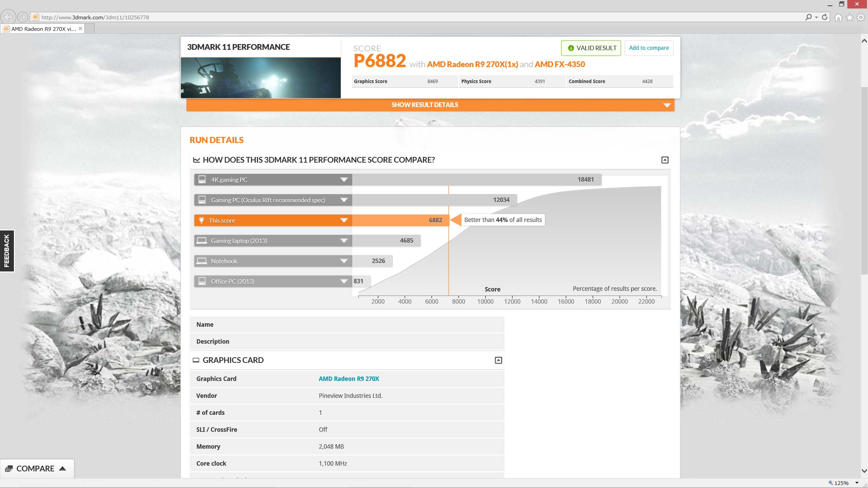
Task: Expand the Gaming laptop (2013) row
Action: pos(344,241)
